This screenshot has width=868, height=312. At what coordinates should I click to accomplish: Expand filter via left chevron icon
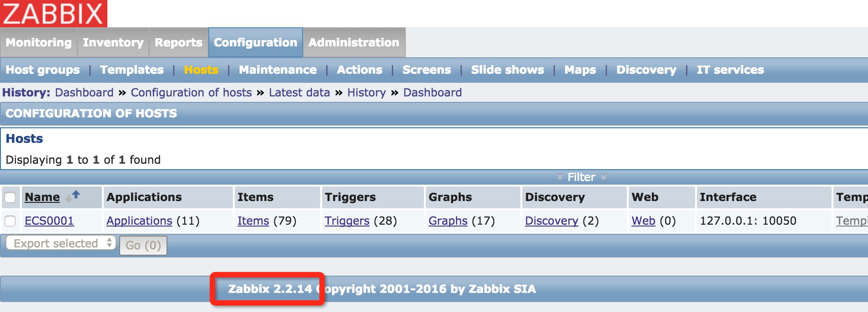point(560,177)
